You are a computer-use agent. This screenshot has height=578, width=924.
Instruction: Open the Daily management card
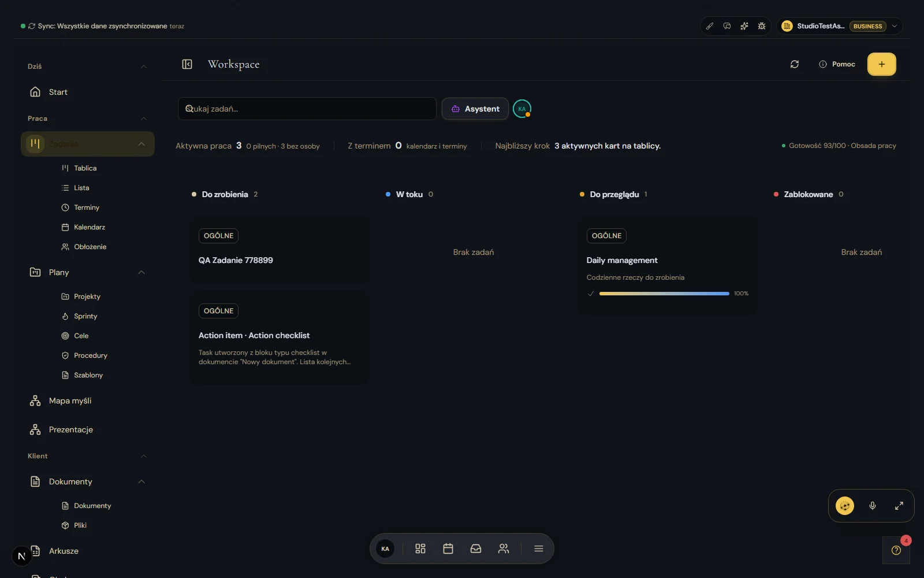[667, 265]
